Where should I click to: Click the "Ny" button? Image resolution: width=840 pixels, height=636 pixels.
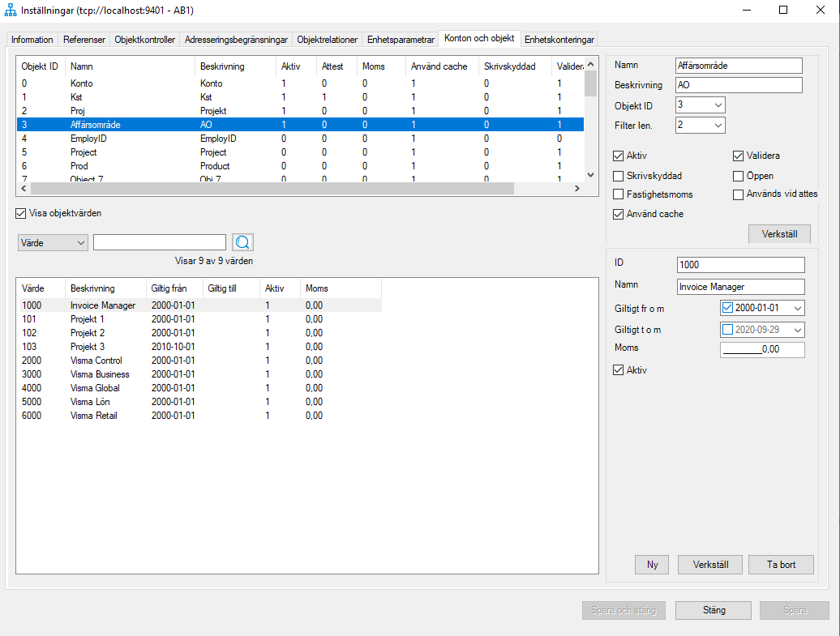click(651, 565)
